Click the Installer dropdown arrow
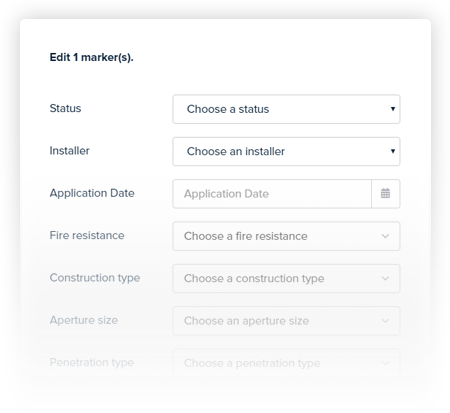450x413 pixels. 393,151
